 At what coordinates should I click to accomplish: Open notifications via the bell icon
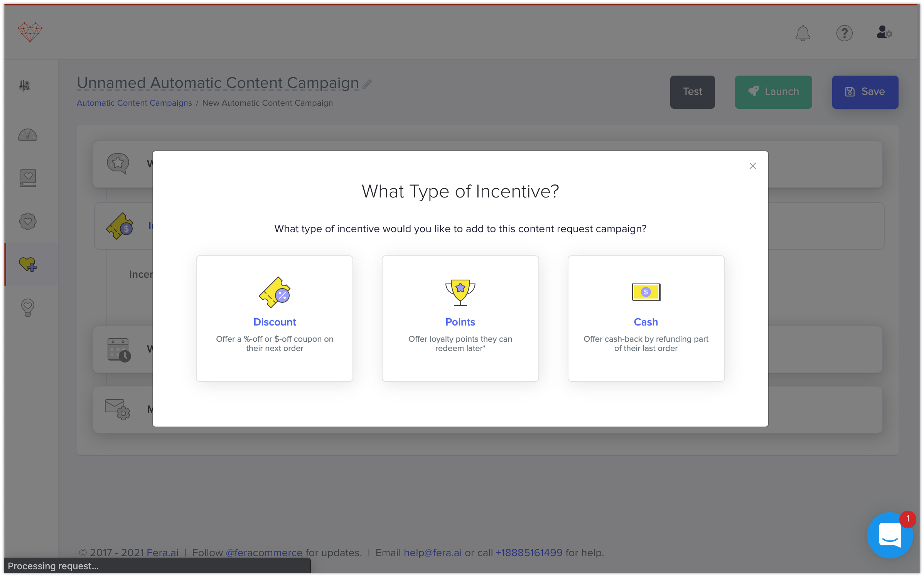(x=803, y=33)
